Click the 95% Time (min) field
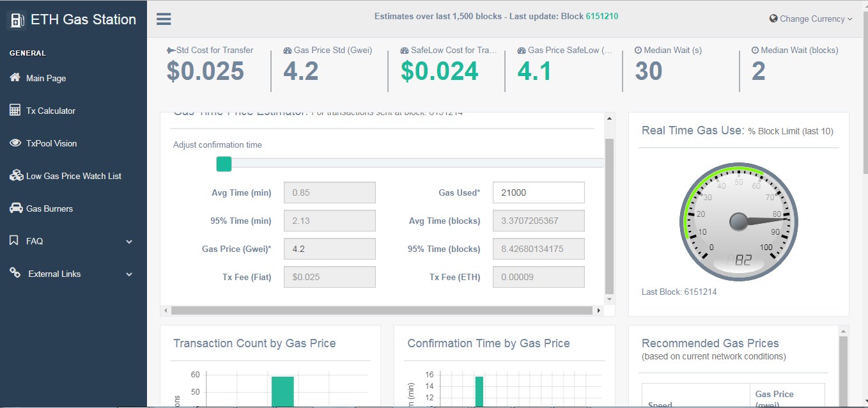Viewport: 868px width, 408px height. [330, 221]
